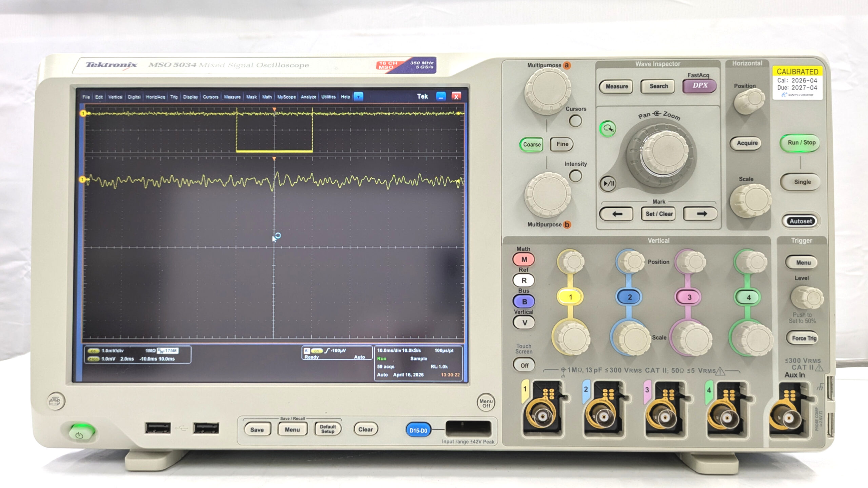Image resolution: width=868 pixels, height=488 pixels.
Task: Jump to previous mark with left arrow
Action: click(616, 214)
